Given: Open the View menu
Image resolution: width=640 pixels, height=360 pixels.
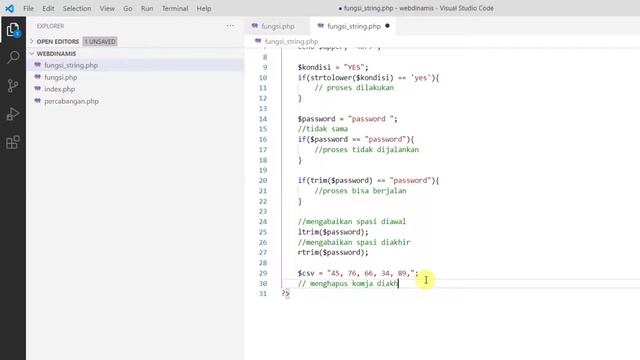Looking at the screenshot, I should (x=107, y=8).
